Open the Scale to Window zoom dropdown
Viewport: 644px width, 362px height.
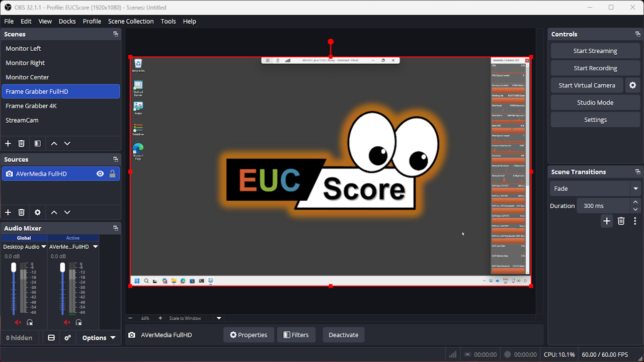point(219,318)
